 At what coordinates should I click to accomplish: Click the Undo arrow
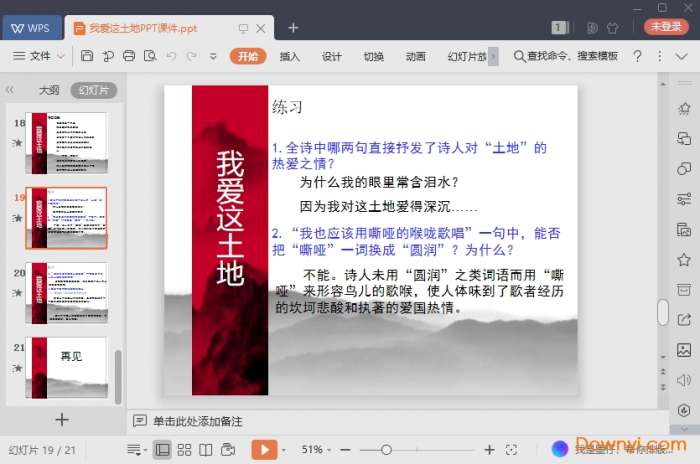coord(171,56)
